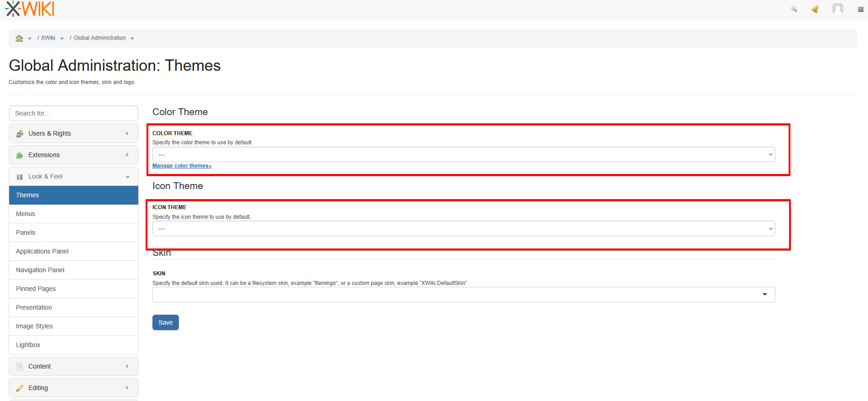Open the Icon Theme dropdown
Viewport: 868px width, 401px height.
[x=464, y=228]
